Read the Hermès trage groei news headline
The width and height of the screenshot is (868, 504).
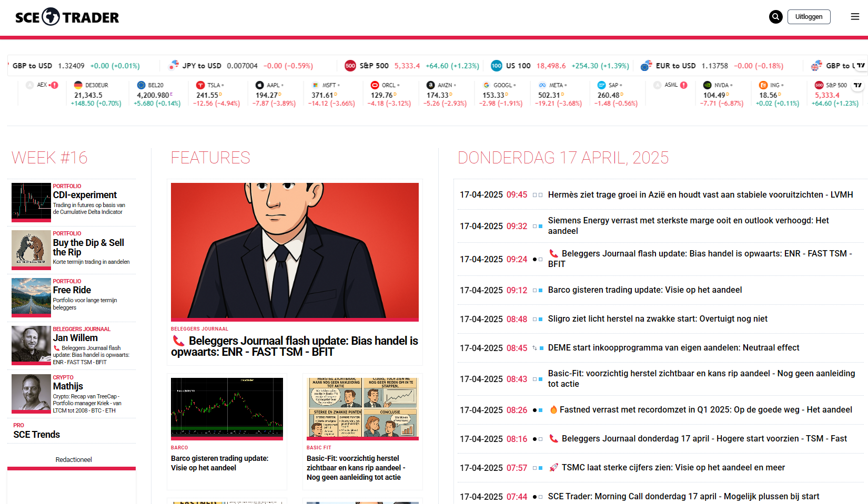tap(700, 195)
